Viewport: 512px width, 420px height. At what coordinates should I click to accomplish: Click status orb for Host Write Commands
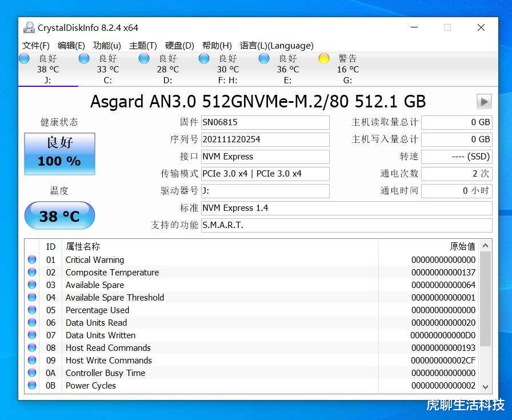(32, 360)
